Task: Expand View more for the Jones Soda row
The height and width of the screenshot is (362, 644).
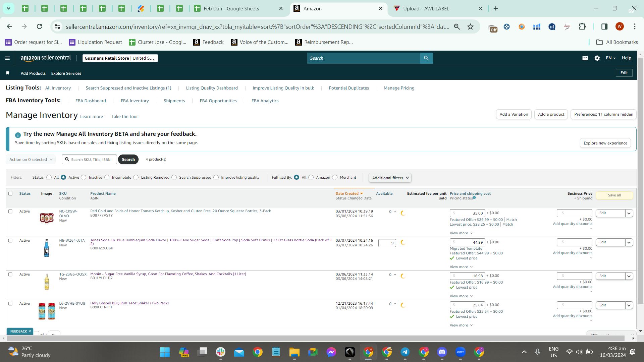Action: click(x=461, y=267)
